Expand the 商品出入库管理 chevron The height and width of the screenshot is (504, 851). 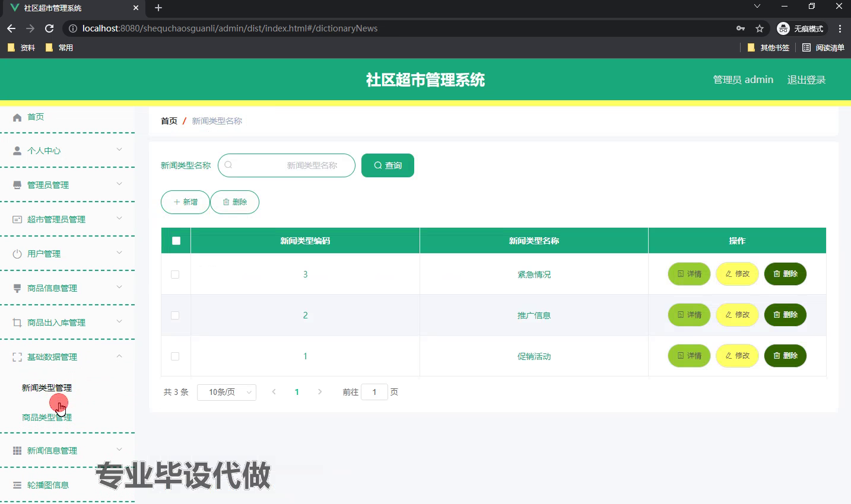click(x=119, y=321)
